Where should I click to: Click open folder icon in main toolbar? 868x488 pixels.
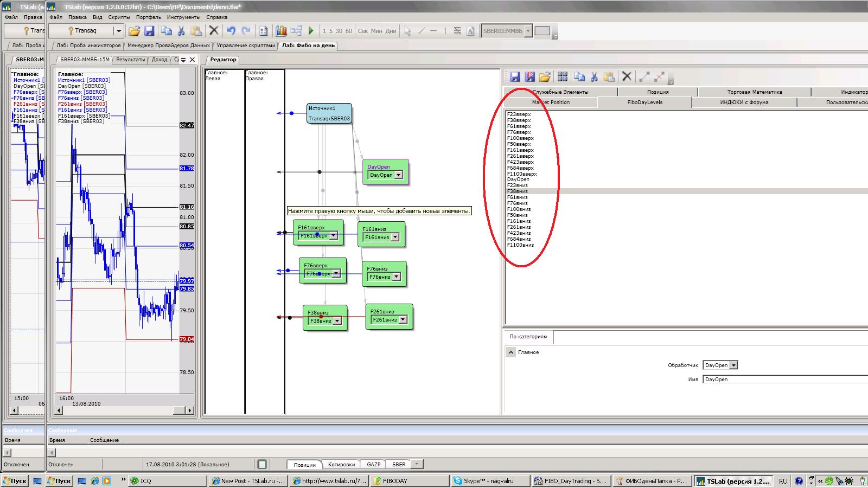pos(134,31)
